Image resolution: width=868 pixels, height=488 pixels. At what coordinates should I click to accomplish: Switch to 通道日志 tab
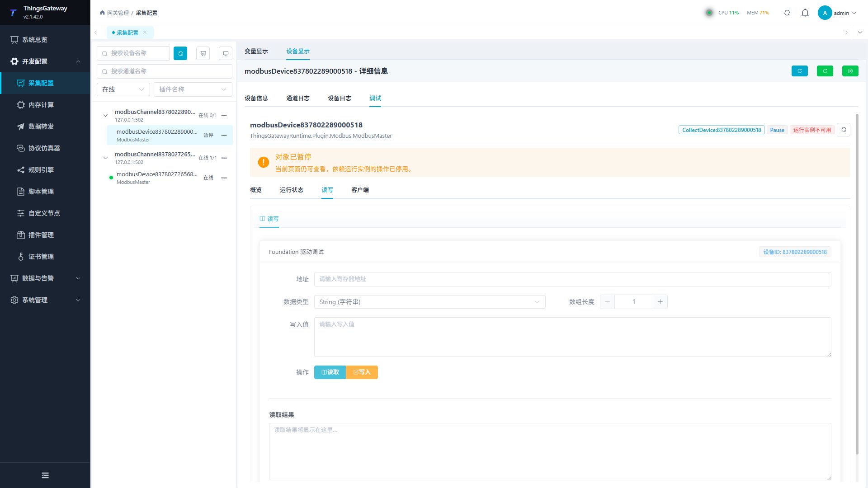298,98
